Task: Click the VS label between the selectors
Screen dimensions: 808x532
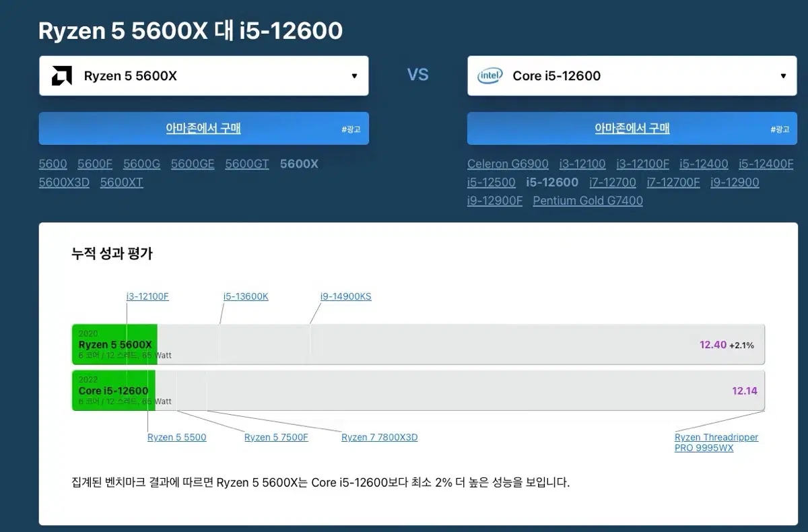Action: click(418, 75)
